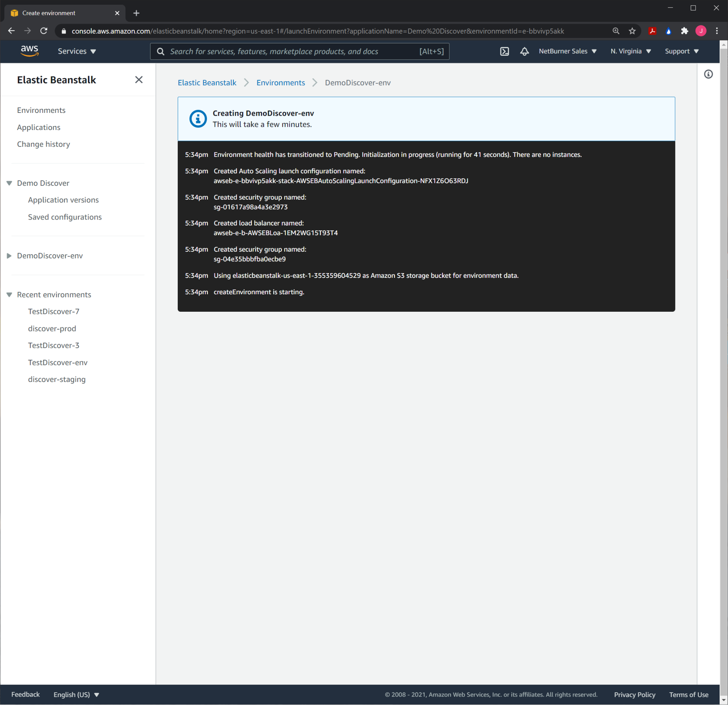
Task: Bookmark page with star icon
Action: 632,31
